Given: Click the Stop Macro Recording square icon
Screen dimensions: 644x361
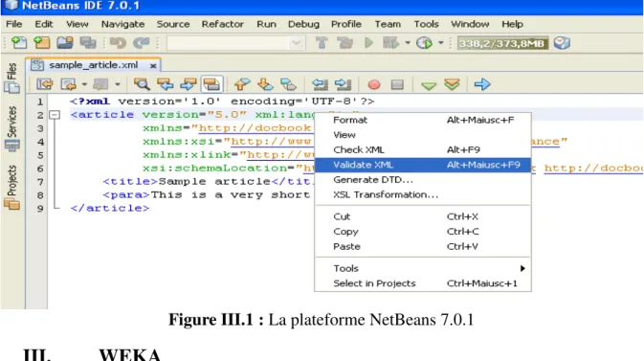Looking at the screenshot, I should pyautogui.click(x=397, y=84).
